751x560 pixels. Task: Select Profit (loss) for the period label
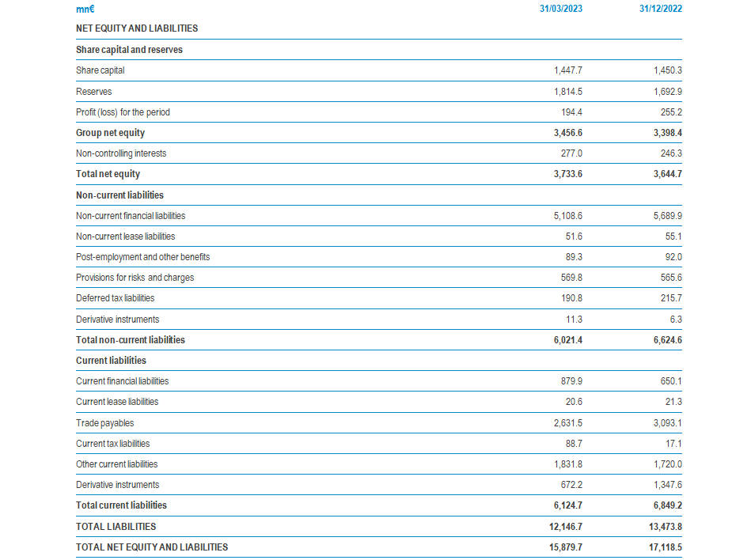123,112
